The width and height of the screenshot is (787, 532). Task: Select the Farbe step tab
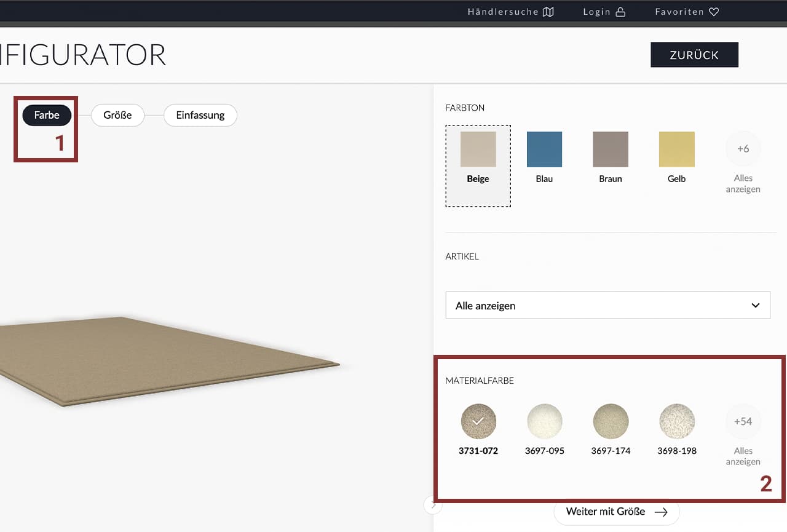[x=47, y=115]
